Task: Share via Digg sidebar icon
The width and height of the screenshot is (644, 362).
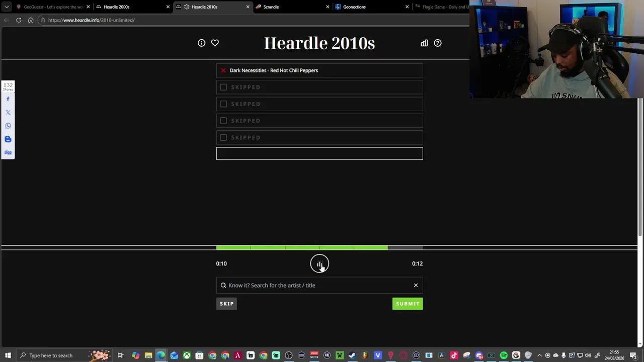Action: click(8, 152)
